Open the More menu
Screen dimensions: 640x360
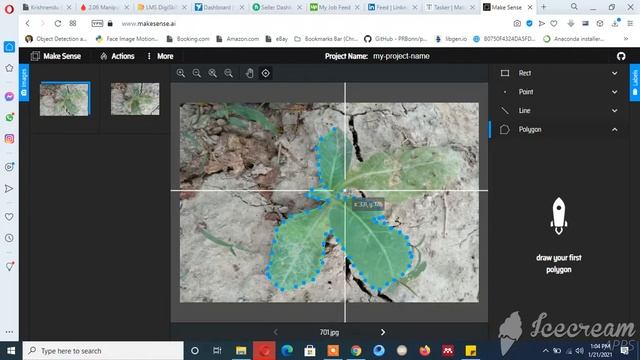pos(160,56)
